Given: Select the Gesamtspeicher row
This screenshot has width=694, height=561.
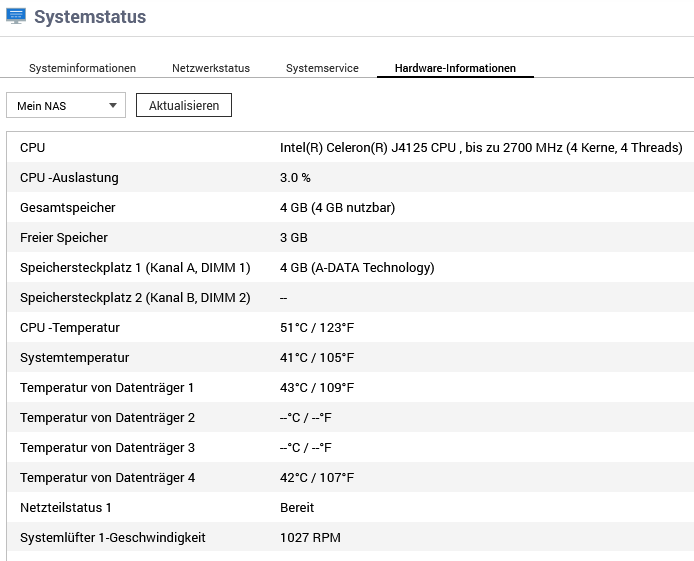Looking at the screenshot, I should pyautogui.click(x=350, y=208).
